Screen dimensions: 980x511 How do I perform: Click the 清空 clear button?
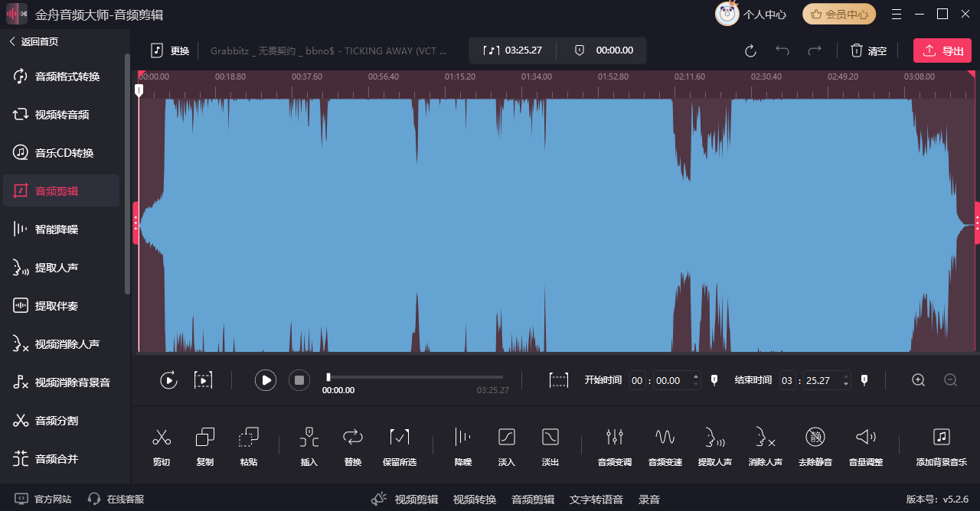(868, 50)
